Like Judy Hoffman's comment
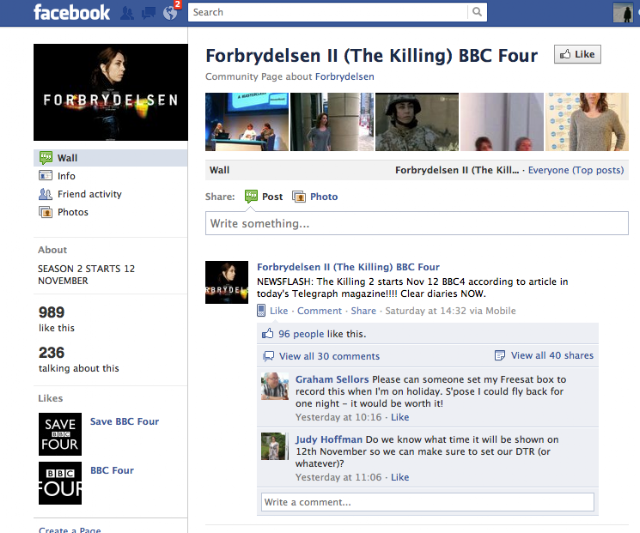Image resolution: width=640 pixels, height=533 pixels. point(400,477)
